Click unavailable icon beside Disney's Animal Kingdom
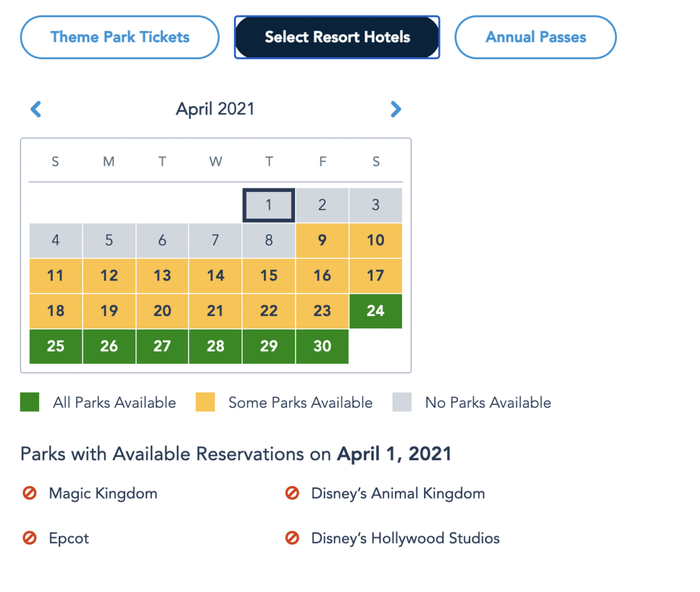 [x=292, y=493]
